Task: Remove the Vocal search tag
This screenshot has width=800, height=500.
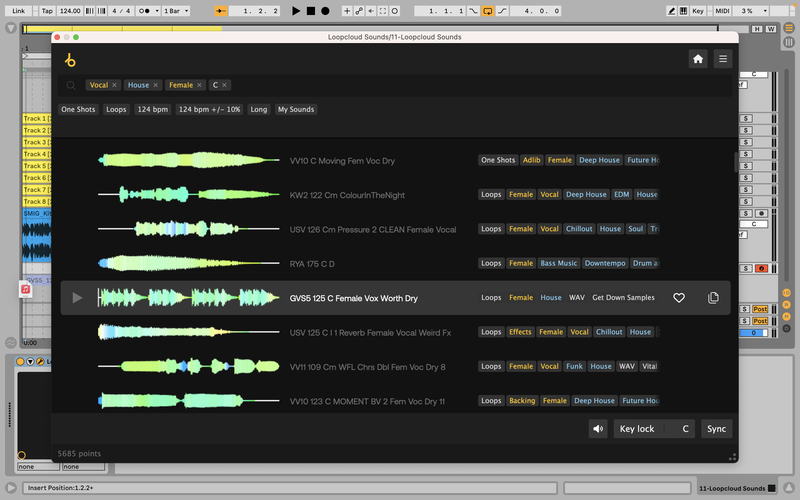Action: click(115, 86)
